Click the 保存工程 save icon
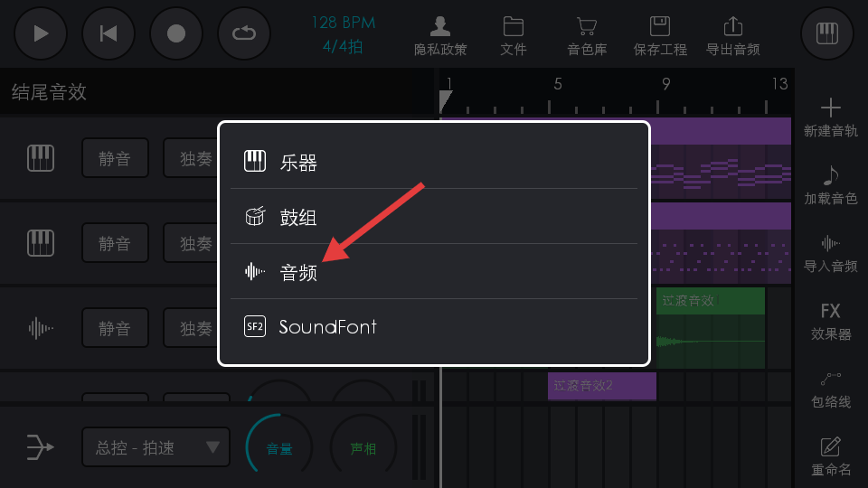 point(660,35)
